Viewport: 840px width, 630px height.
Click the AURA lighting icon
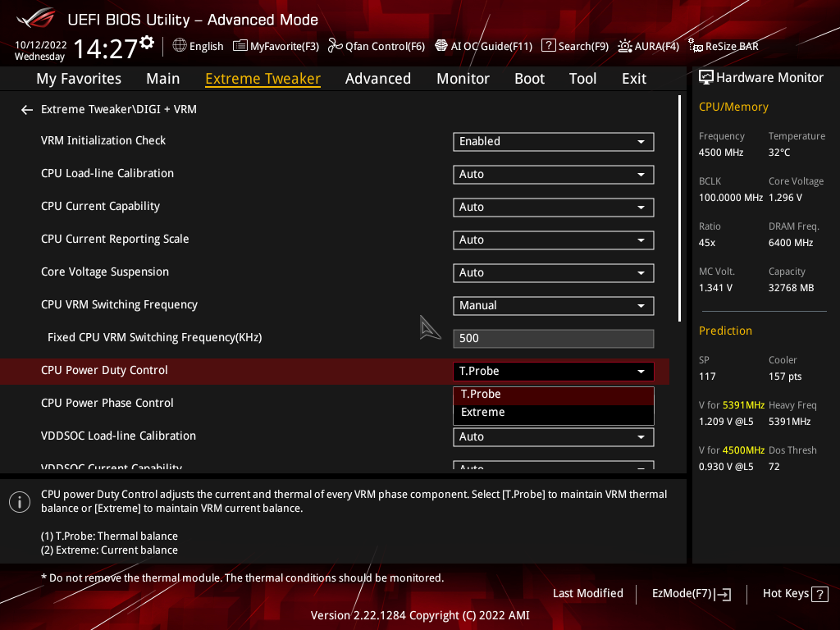624,46
